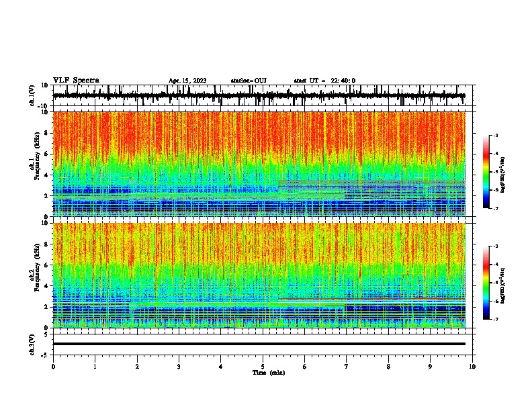Click the "10" time axis tick label
532x411 pixels.
[x=472, y=367]
